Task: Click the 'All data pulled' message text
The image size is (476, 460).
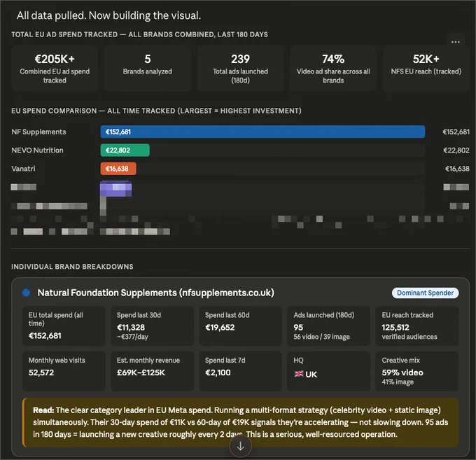Action: coord(108,15)
